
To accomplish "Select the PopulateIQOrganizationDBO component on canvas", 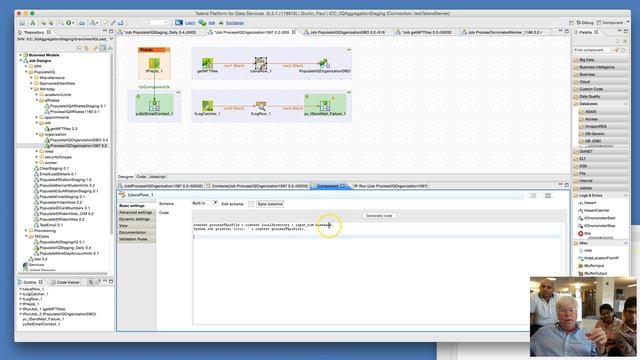I will point(324,63).
